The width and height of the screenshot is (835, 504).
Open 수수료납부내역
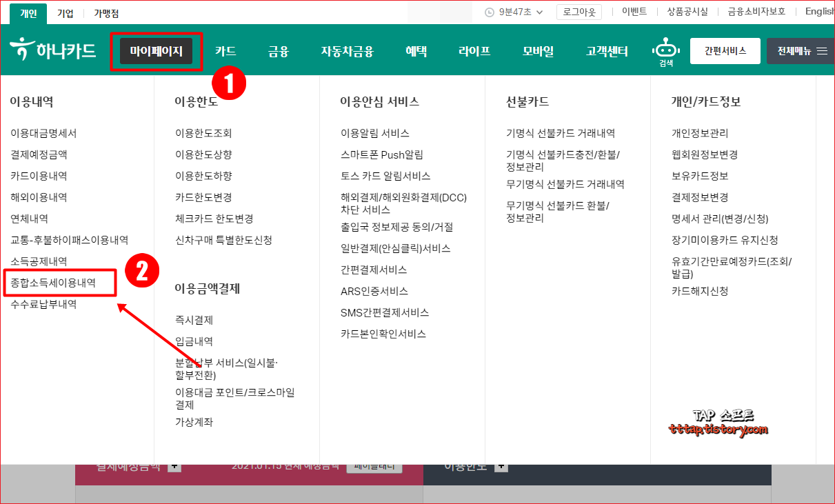point(43,304)
